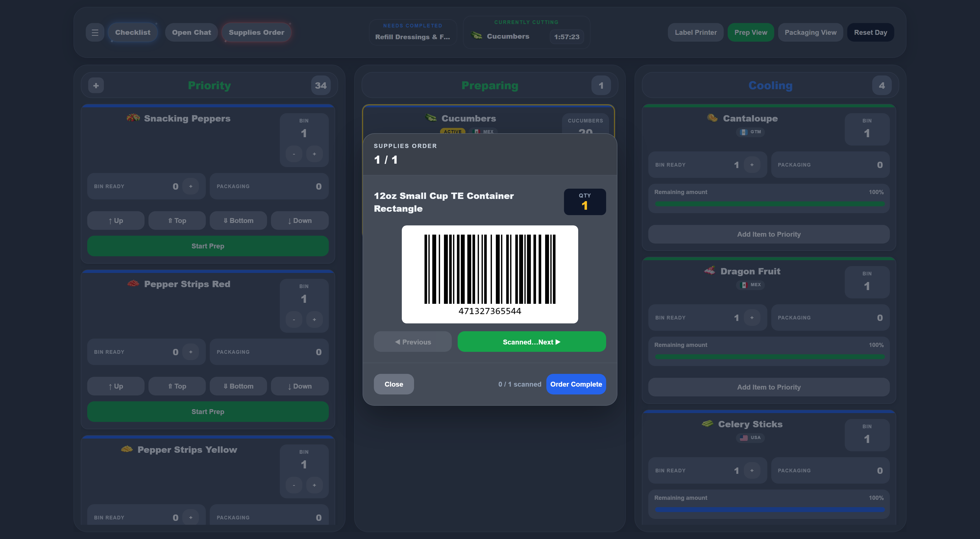
Task: Open the hamburger menu icon
Action: pos(95,32)
